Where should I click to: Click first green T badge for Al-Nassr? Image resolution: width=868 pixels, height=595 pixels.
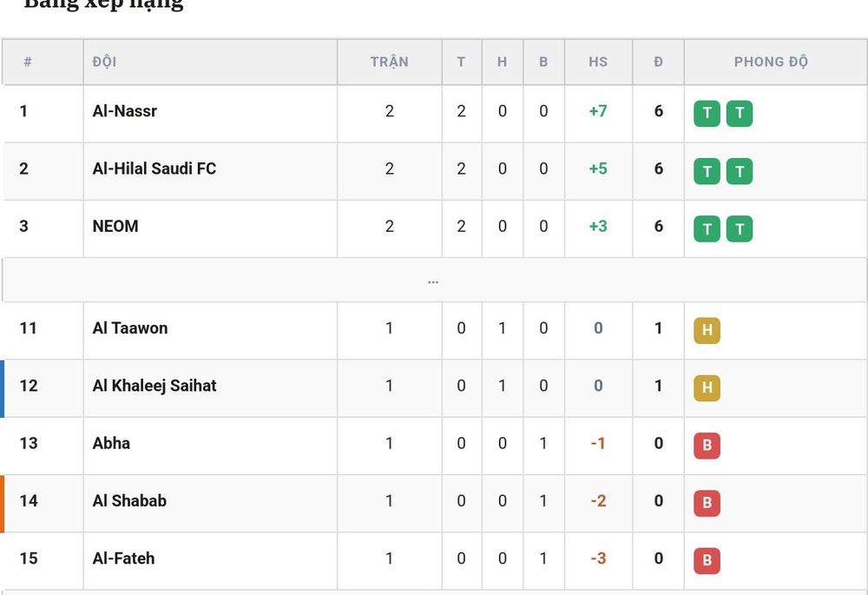point(707,114)
